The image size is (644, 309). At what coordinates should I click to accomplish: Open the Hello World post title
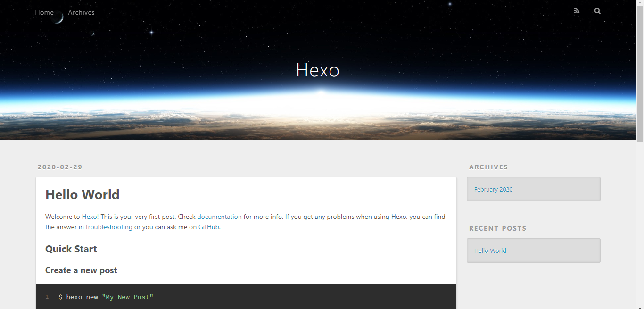pos(83,194)
